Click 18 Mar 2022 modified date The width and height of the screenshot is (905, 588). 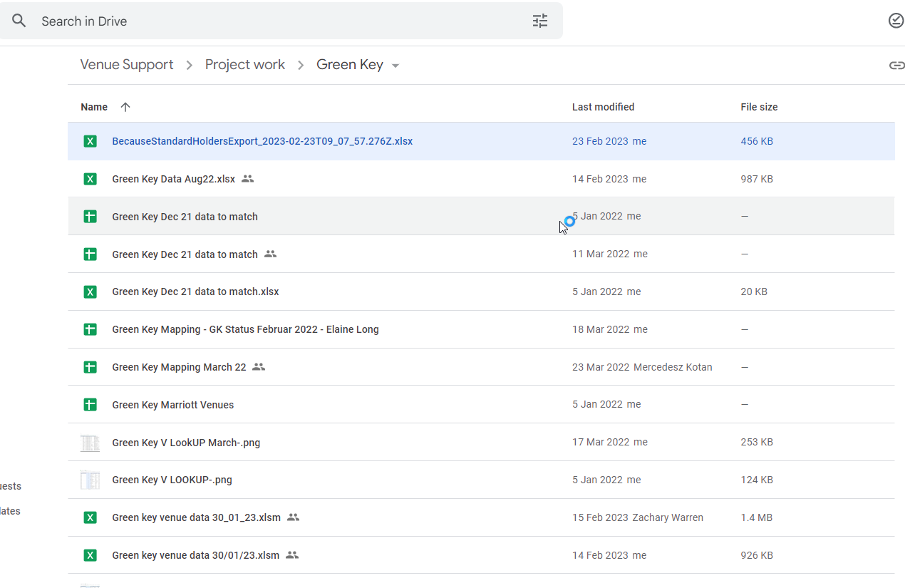click(601, 329)
